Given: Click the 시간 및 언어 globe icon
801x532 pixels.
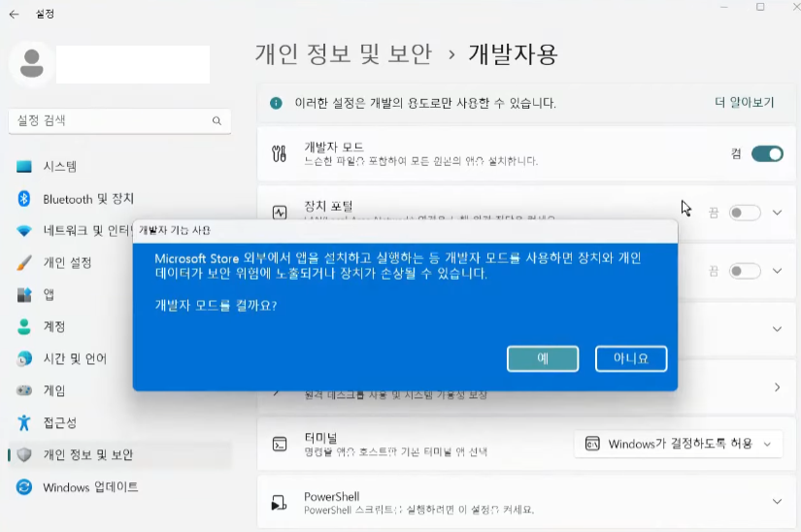Looking at the screenshot, I should coord(24,359).
